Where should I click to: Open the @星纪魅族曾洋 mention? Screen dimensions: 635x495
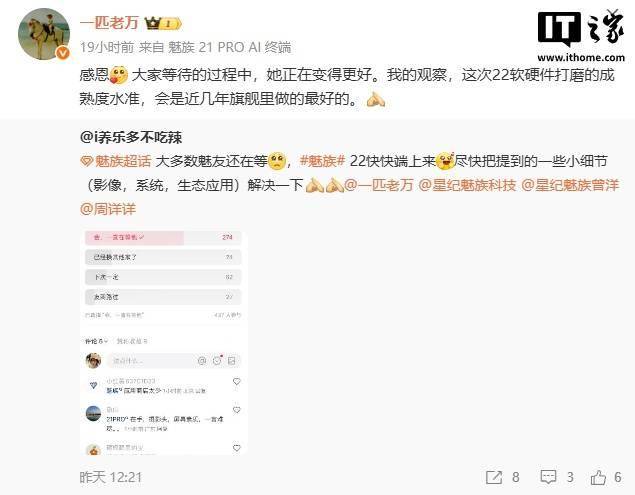(570, 185)
